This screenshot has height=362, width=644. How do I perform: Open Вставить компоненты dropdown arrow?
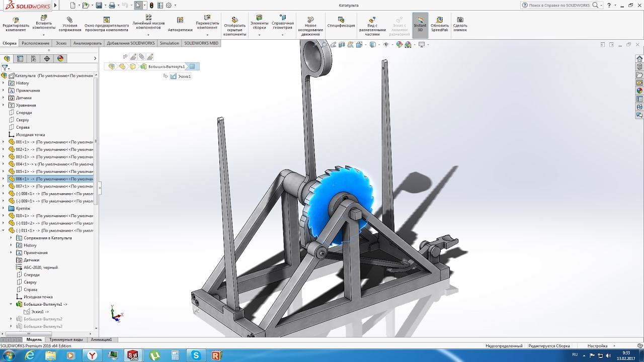tap(44, 35)
